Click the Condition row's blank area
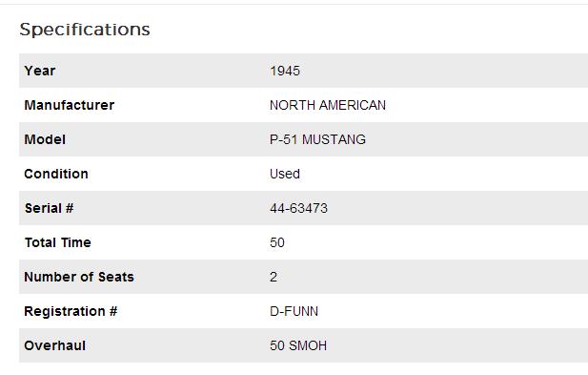588x375 pixels. pyautogui.click(x=442, y=174)
